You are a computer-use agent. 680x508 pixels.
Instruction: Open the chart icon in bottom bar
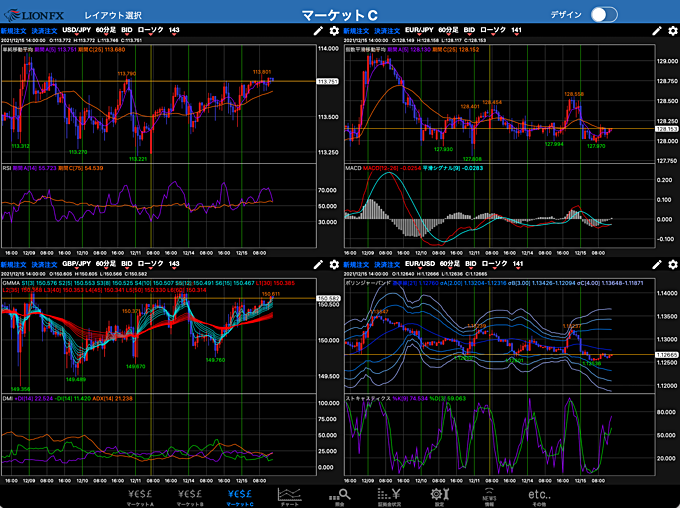[291, 495]
